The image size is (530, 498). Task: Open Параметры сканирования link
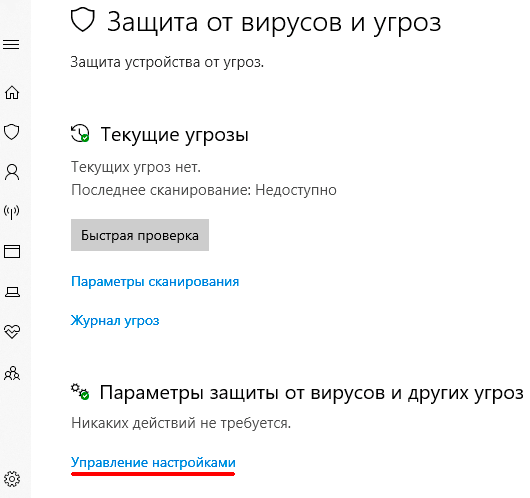[x=155, y=282]
